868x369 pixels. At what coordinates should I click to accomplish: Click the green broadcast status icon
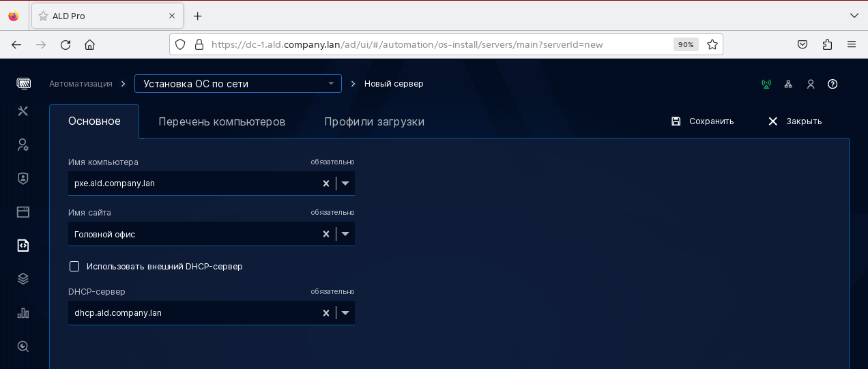coord(766,84)
